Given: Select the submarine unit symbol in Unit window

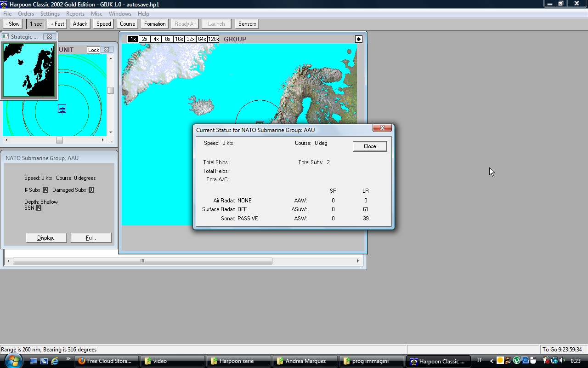Looking at the screenshot, I should point(62,109).
